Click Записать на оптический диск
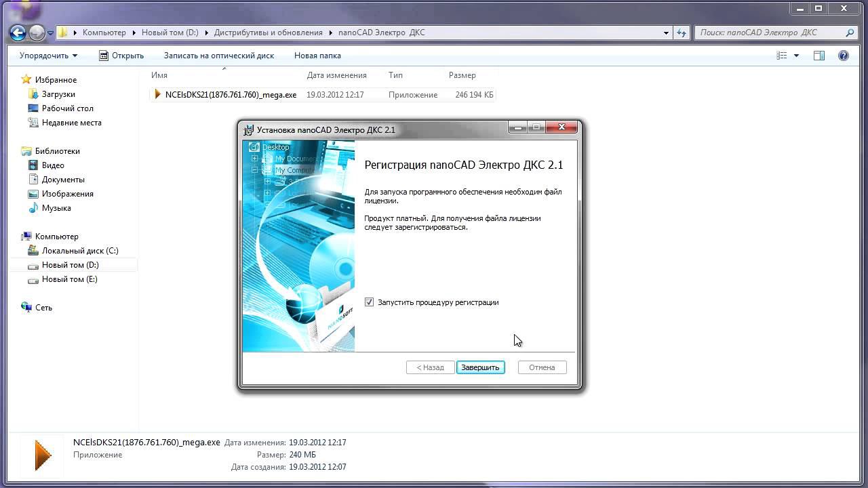 (x=219, y=56)
